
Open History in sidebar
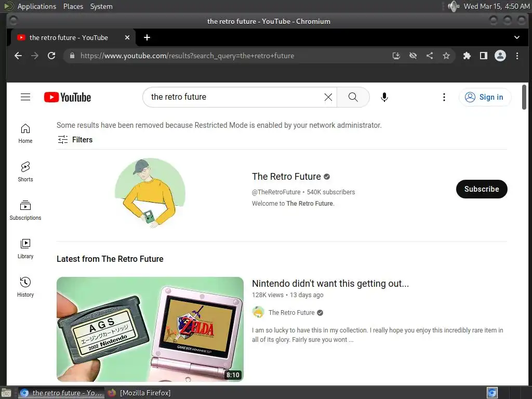click(25, 287)
